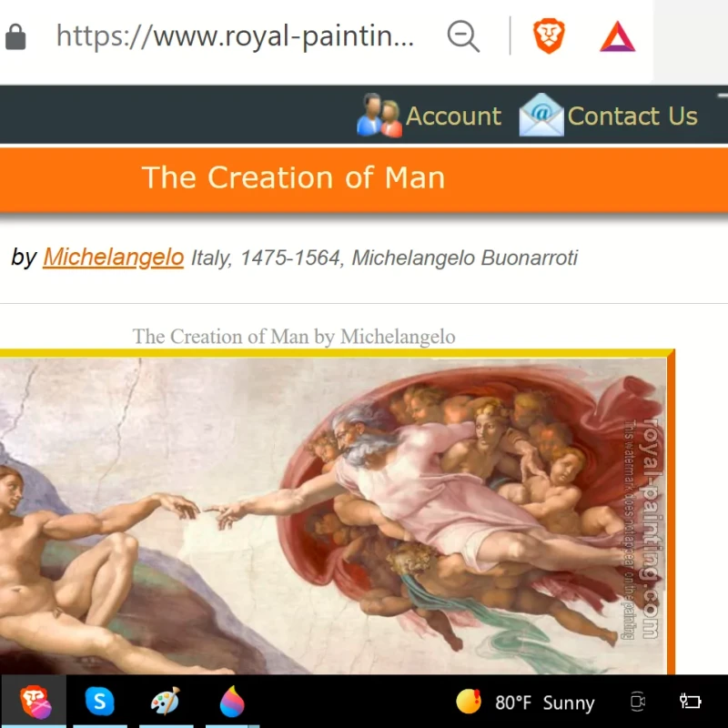Open the Brave Rewards triangle icon
This screenshot has height=728, width=728.
point(618,36)
